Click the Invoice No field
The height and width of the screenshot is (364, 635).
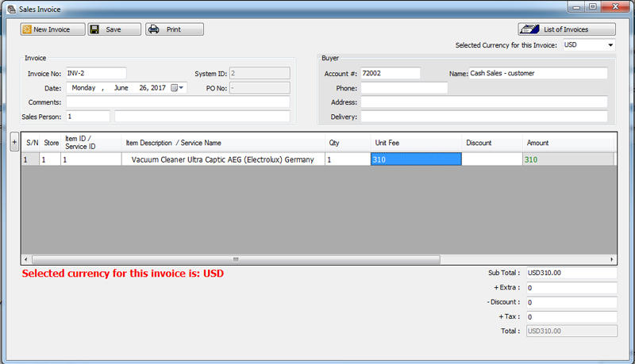click(x=96, y=73)
